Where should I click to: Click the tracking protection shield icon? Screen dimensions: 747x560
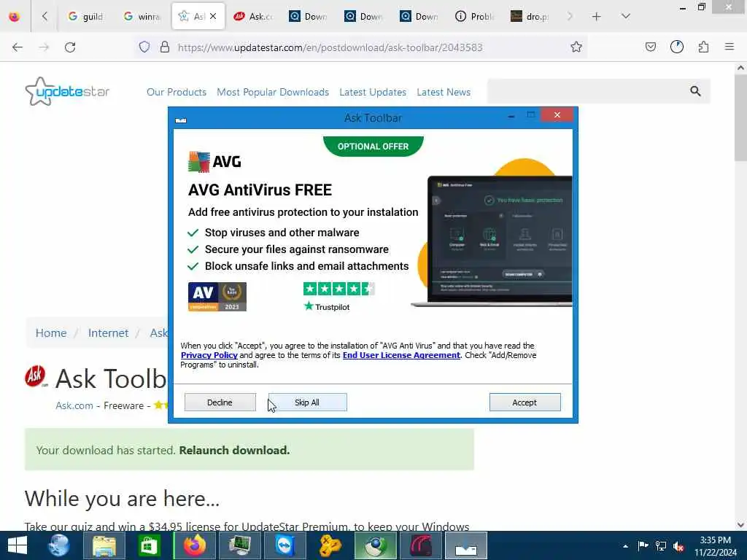[x=144, y=47]
